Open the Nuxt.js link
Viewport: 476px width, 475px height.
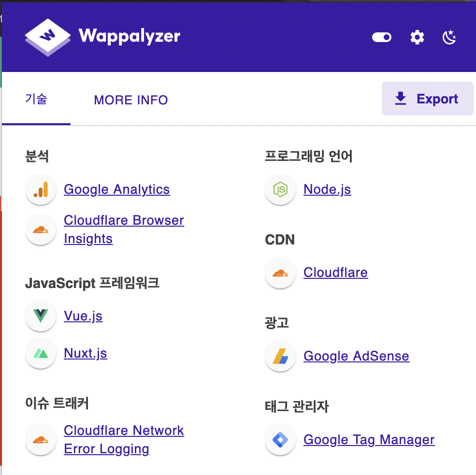pos(86,353)
